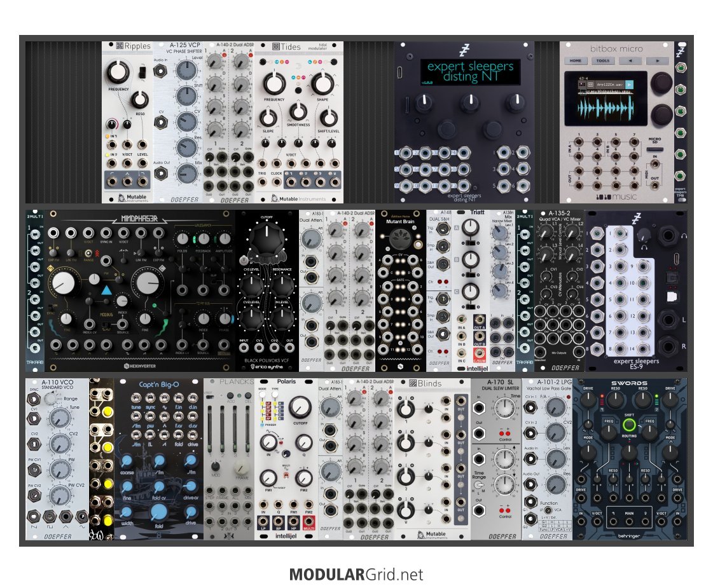Click the MIDI DIN socket on Mutant Brain

pyautogui.click(x=400, y=236)
